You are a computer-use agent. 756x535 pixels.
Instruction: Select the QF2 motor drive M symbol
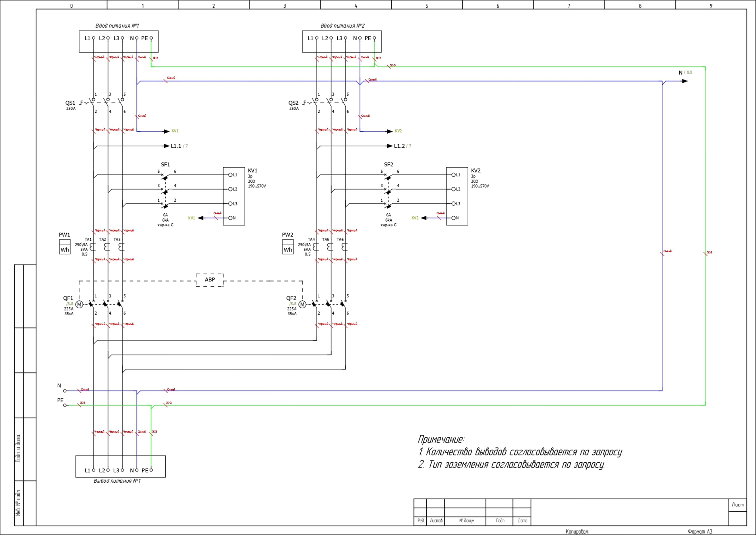[302, 304]
